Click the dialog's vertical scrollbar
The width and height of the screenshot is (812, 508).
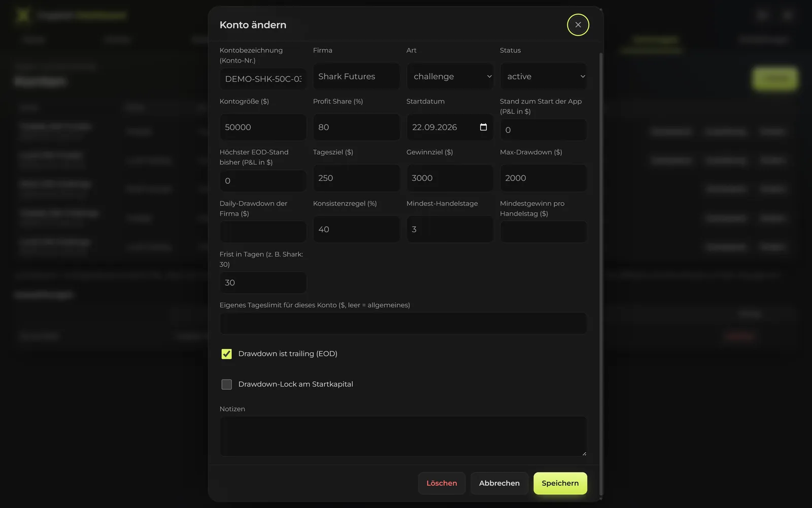(x=601, y=274)
